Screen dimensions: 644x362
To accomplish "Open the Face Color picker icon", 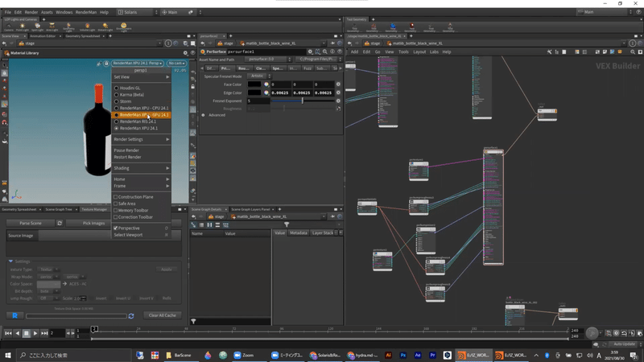I will pyautogui.click(x=265, y=84).
